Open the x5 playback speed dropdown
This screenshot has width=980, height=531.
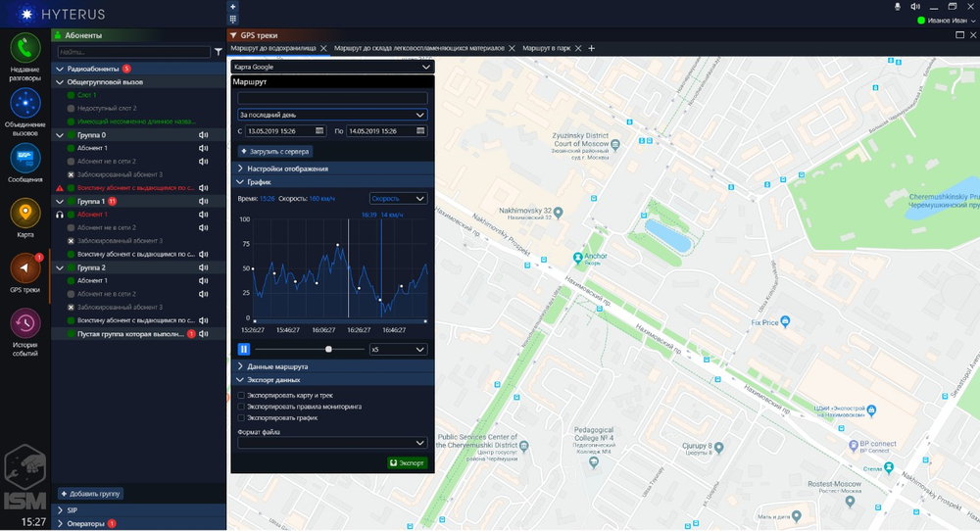398,349
